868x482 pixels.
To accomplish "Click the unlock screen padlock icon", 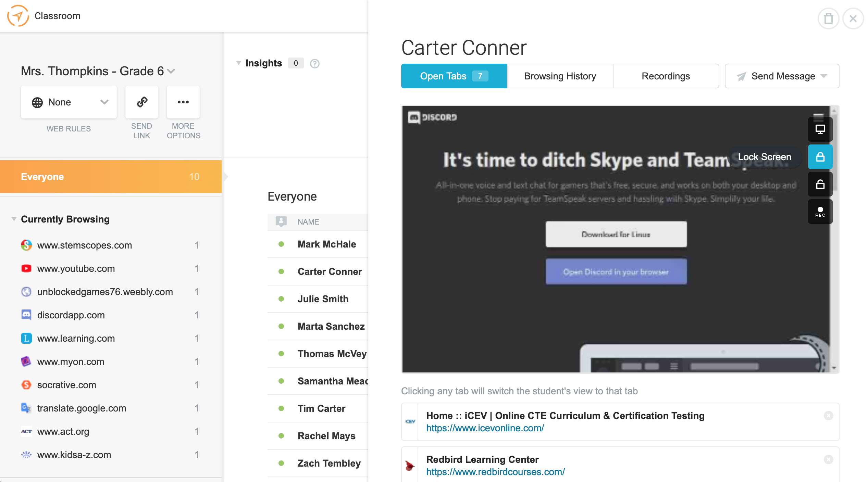I will pyautogui.click(x=820, y=185).
